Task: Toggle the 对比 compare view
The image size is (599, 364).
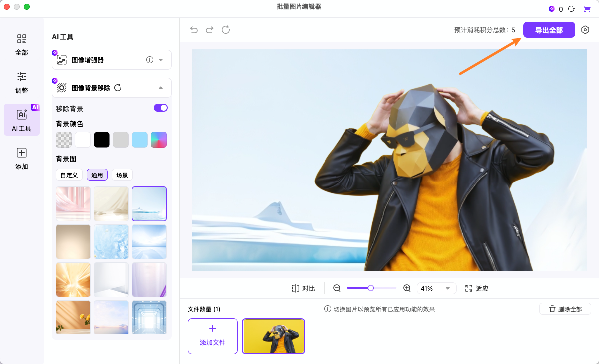Action: 303,288
